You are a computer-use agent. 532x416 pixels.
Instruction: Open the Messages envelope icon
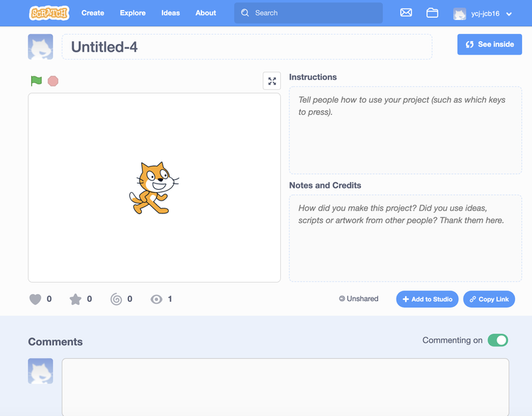(x=406, y=13)
